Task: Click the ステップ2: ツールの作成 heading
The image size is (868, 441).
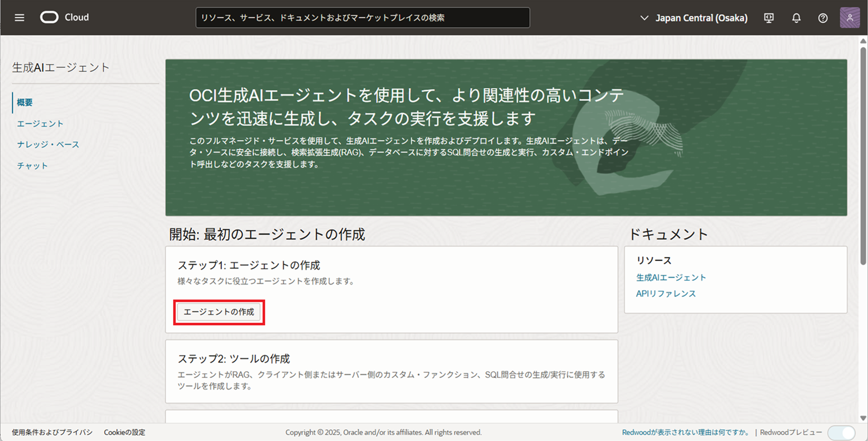Action: point(234,359)
